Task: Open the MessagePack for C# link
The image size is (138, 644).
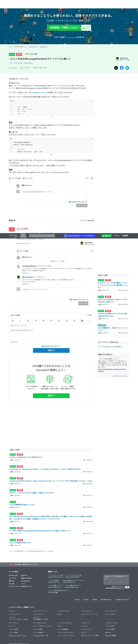Action: tap(38, 93)
